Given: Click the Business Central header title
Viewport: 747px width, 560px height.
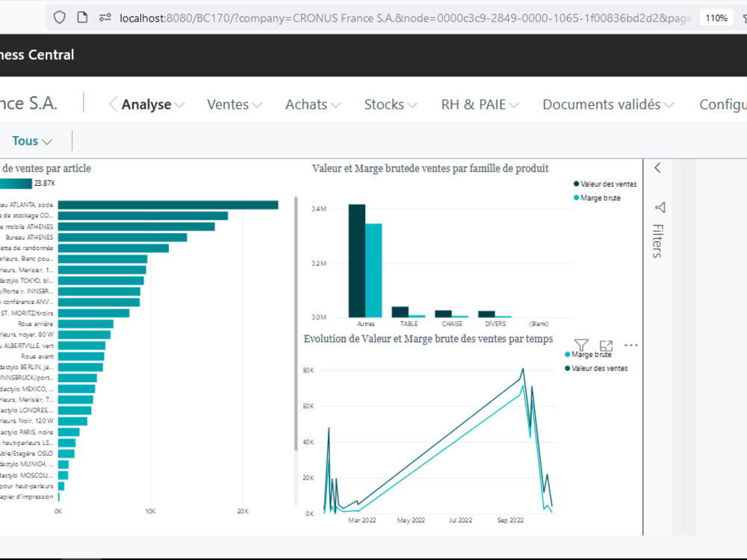Looking at the screenshot, I should 37,55.
